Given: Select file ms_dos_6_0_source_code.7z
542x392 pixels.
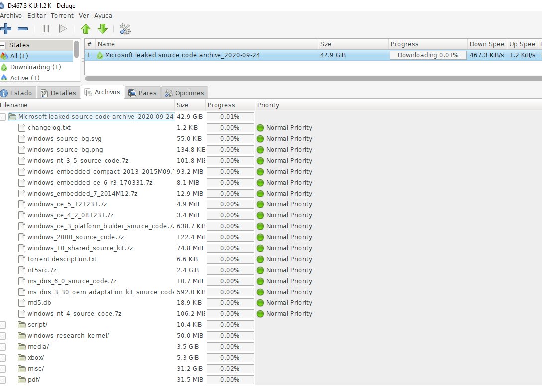Looking at the screenshot, I should [x=72, y=281].
